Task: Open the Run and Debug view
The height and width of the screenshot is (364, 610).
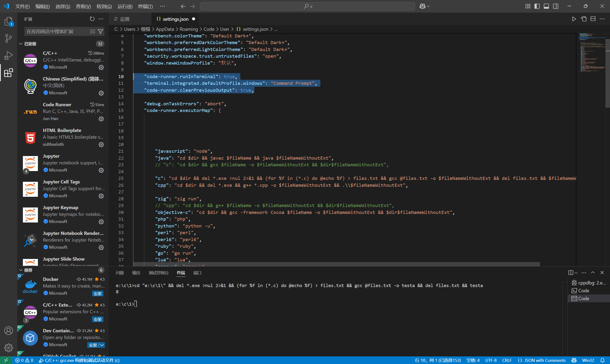Action: point(8,56)
